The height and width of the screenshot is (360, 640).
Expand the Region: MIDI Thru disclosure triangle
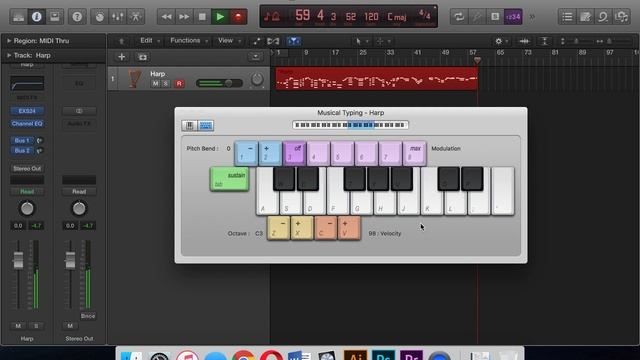pyautogui.click(x=9, y=41)
